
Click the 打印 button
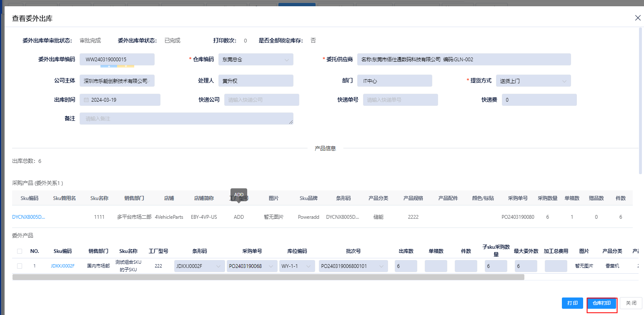point(572,303)
